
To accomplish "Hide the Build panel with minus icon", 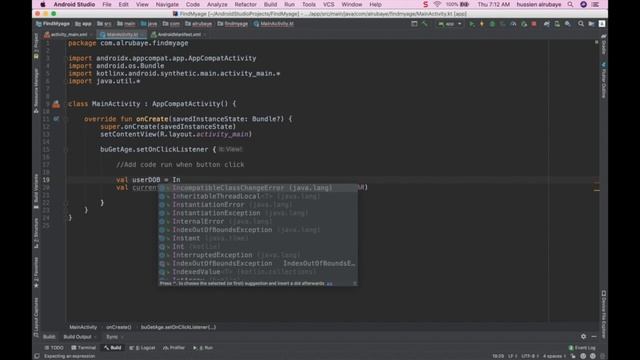I will click(594, 336).
